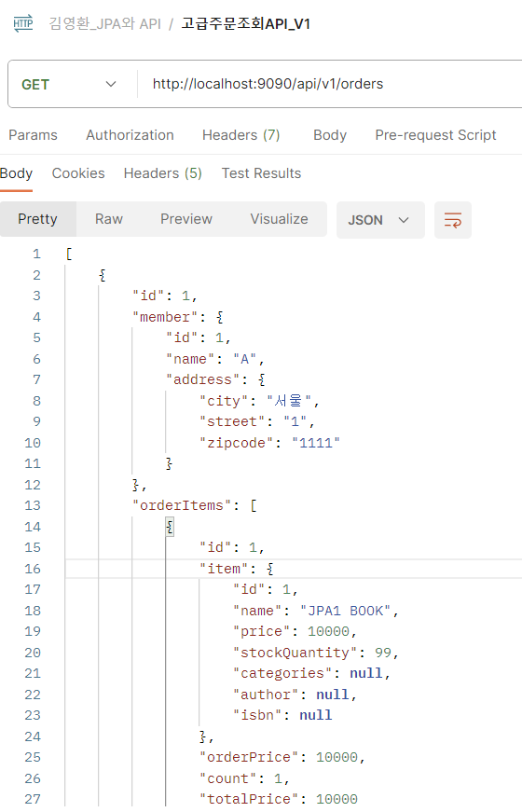
Task: Switch response view to Preview
Action: 186,219
